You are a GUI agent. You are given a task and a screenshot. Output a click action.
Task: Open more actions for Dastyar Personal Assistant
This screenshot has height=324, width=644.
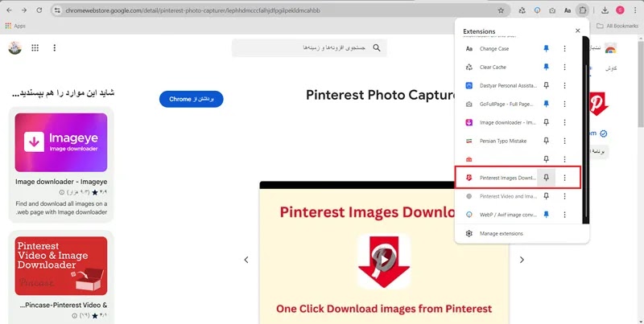click(565, 85)
